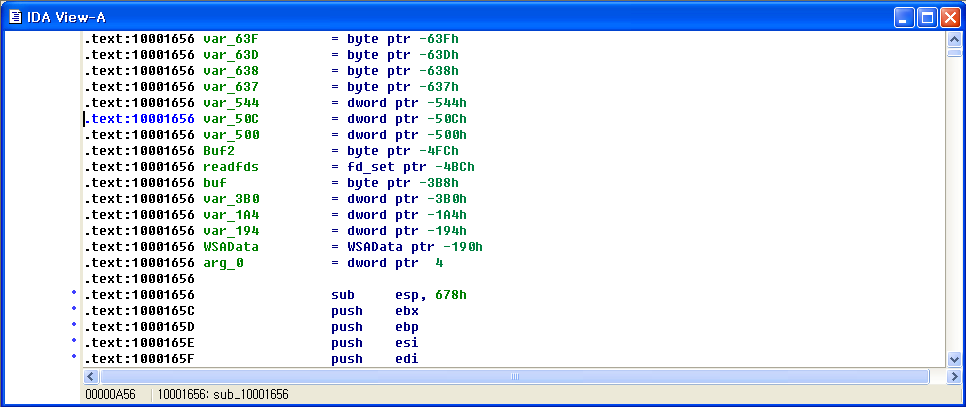Select the WSAData variable name
This screenshot has width=966, height=407.
231,247
